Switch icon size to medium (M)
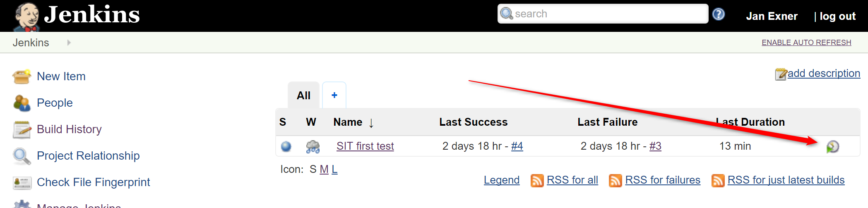868x208 pixels. point(324,170)
